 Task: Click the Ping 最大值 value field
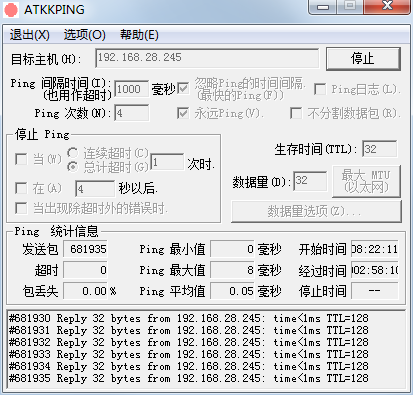click(232, 270)
